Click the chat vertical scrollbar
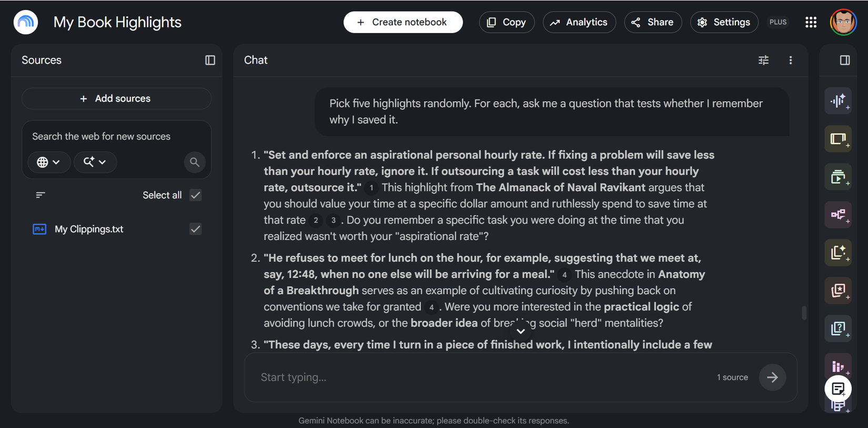Image resolution: width=868 pixels, height=428 pixels. [803, 312]
